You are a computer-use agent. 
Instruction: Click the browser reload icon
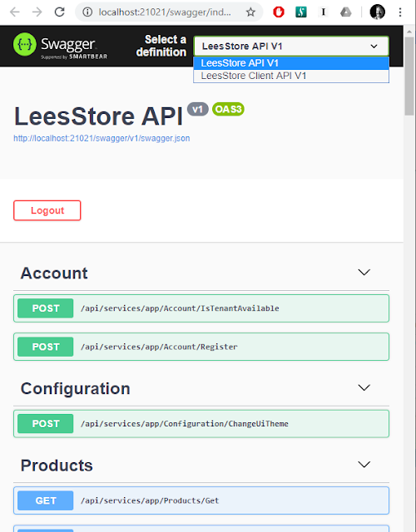60,12
